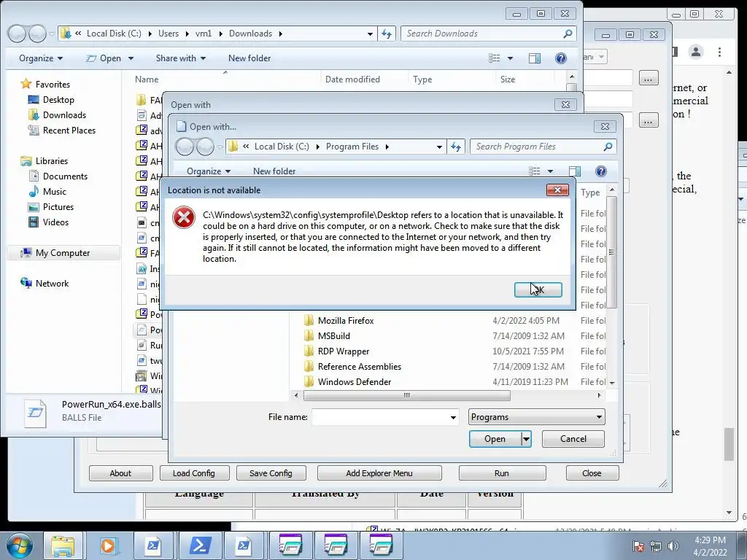The height and width of the screenshot is (560, 747).
Task: Change view icon in Program Files dialog
Action: [535, 171]
